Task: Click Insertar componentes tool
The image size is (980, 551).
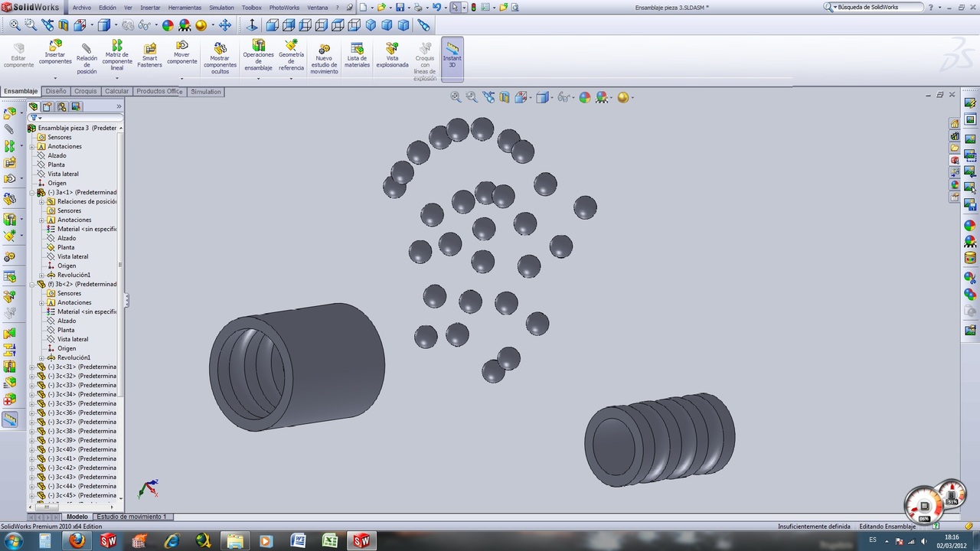Action: click(55, 53)
